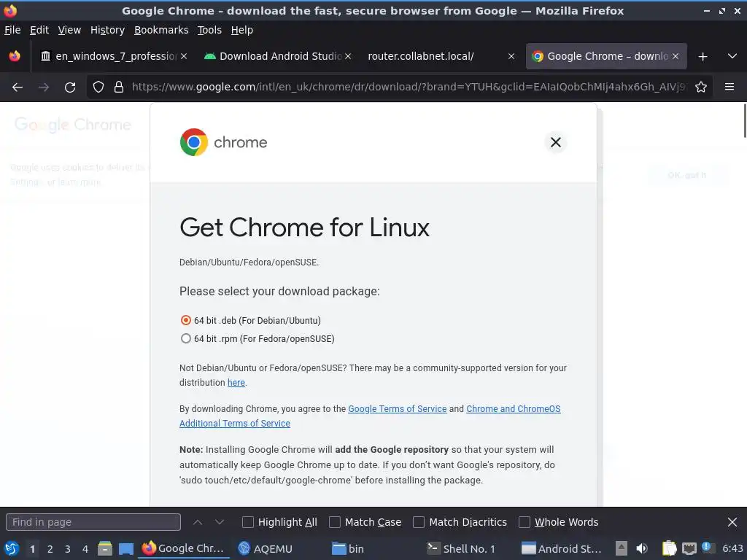Open the History menu

pos(107,30)
